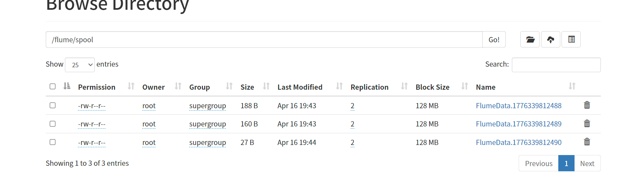Sort entries by Size column arrows
Viewport: 644px width, 183px height.
(266, 86)
